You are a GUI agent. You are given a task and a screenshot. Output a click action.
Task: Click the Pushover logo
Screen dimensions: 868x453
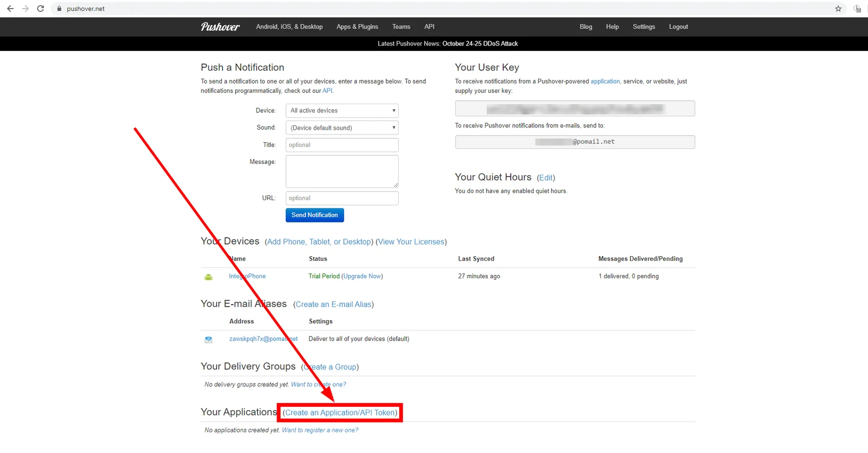[x=220, y=27]
